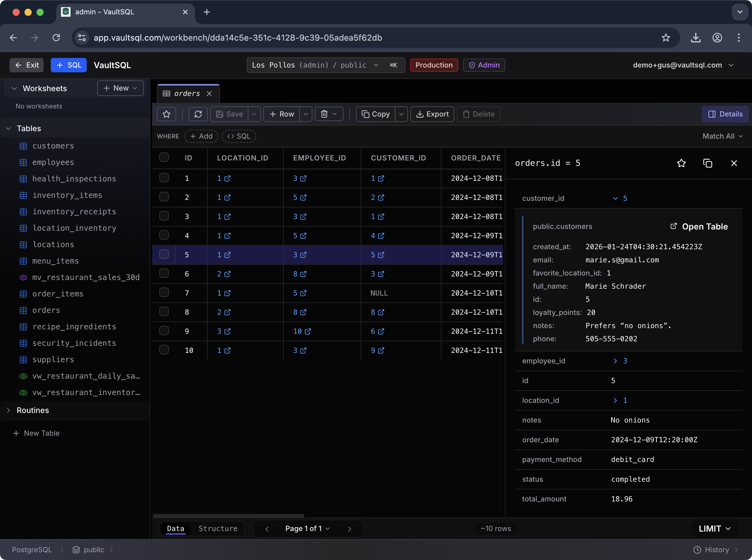
Task: Close the orders.id = 5 details panel
Action: (x=734, y=163)
